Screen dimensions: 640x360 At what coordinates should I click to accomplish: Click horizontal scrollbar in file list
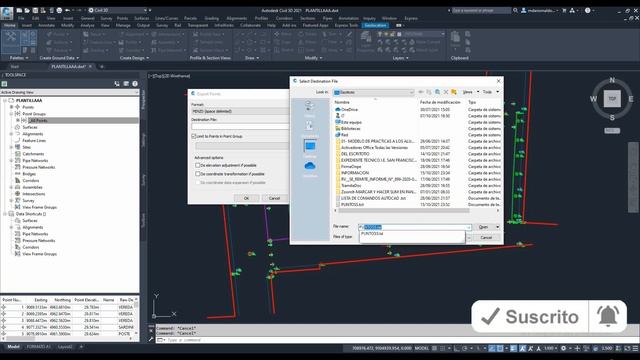pos(404,211)
